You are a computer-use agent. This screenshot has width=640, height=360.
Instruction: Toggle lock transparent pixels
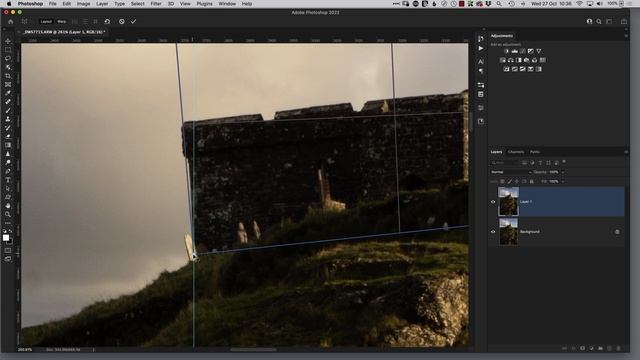pos(502,182)
